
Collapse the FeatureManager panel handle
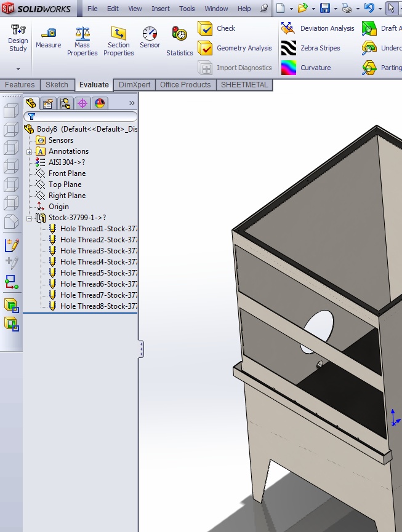click(x=141, y=349)
